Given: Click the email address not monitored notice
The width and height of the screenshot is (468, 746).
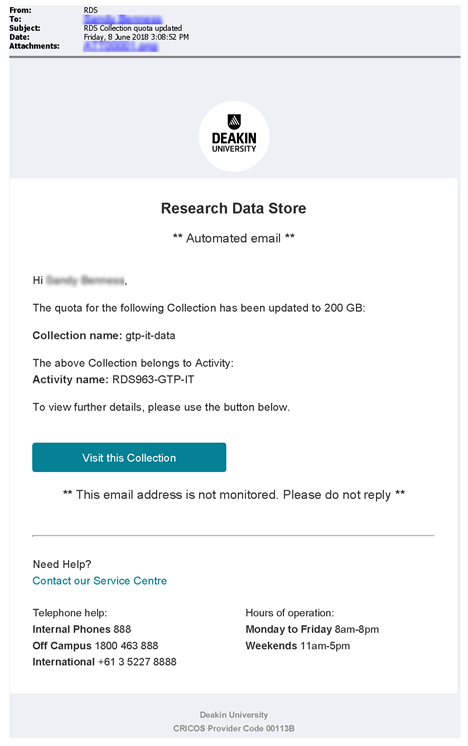Looking at the screenshot, I should (x=234, y=495).
